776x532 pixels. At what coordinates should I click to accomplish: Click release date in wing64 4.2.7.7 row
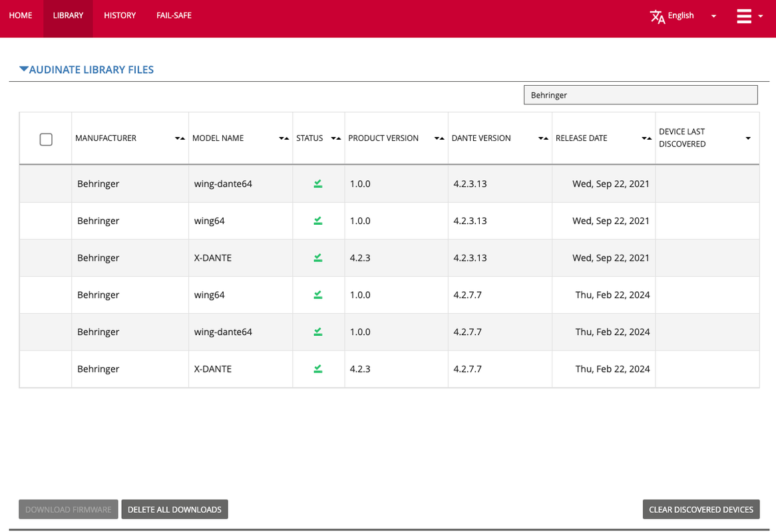(613, 295)
